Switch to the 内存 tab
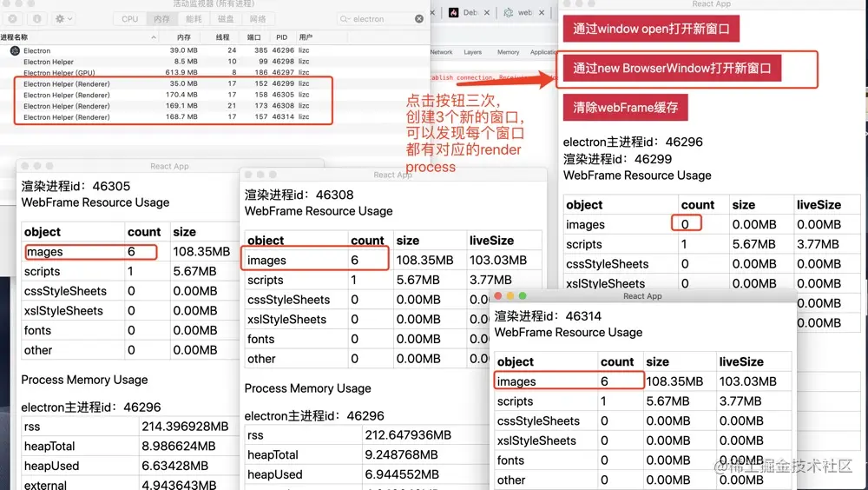868x490 pixels. (x=161, y=19)
